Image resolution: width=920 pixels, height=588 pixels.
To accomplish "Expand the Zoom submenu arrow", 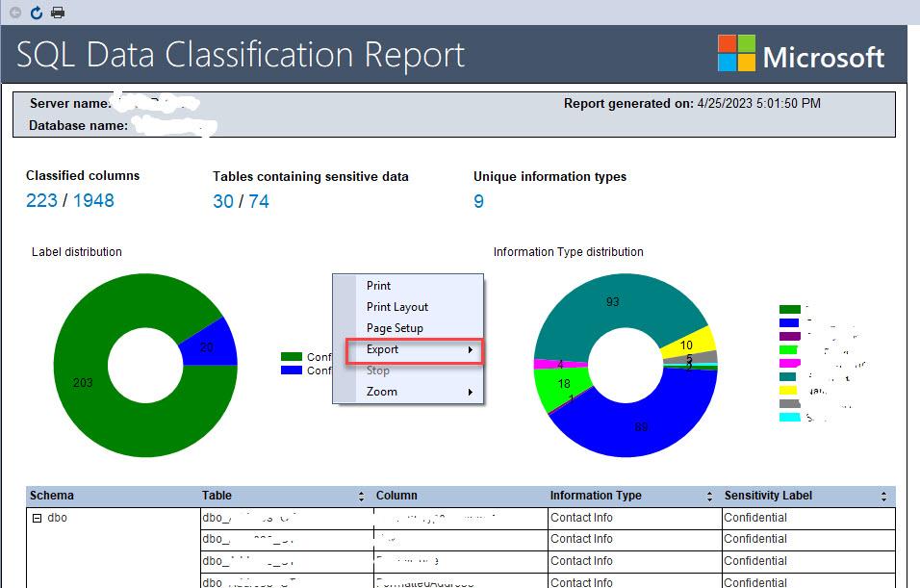I will pyautogui.click(x=471, y=393).
